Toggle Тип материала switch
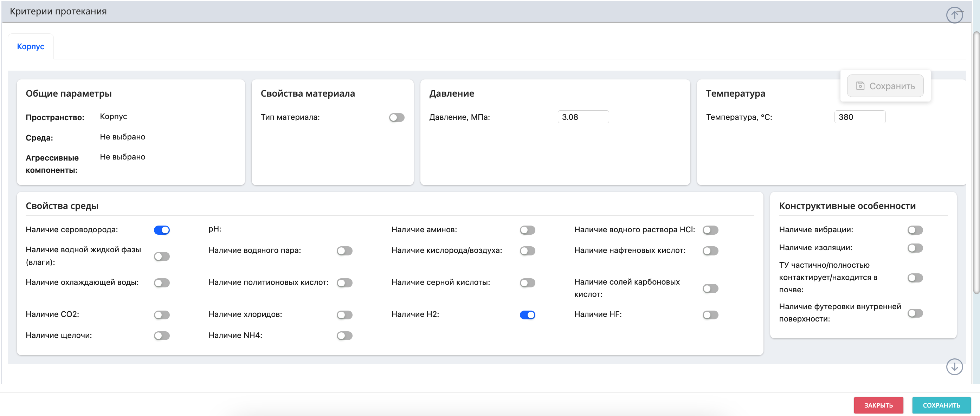 (x=396, y=117)
